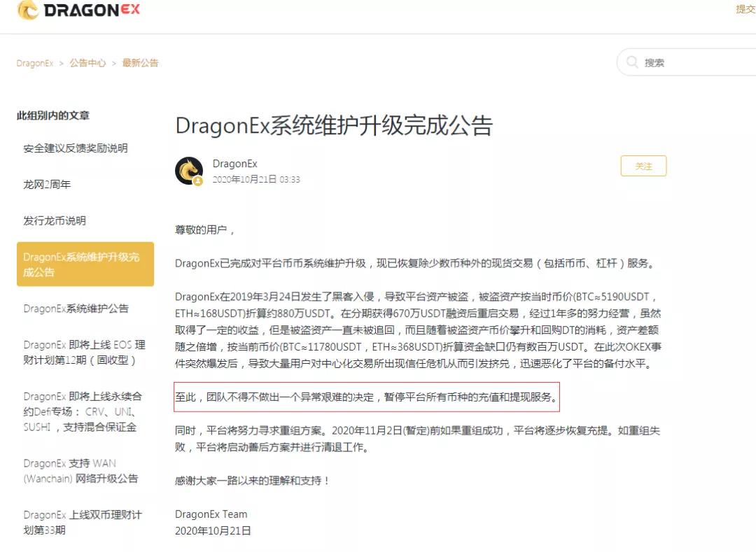
Task: Click the DragonEx author name
Action: [234, 164]
